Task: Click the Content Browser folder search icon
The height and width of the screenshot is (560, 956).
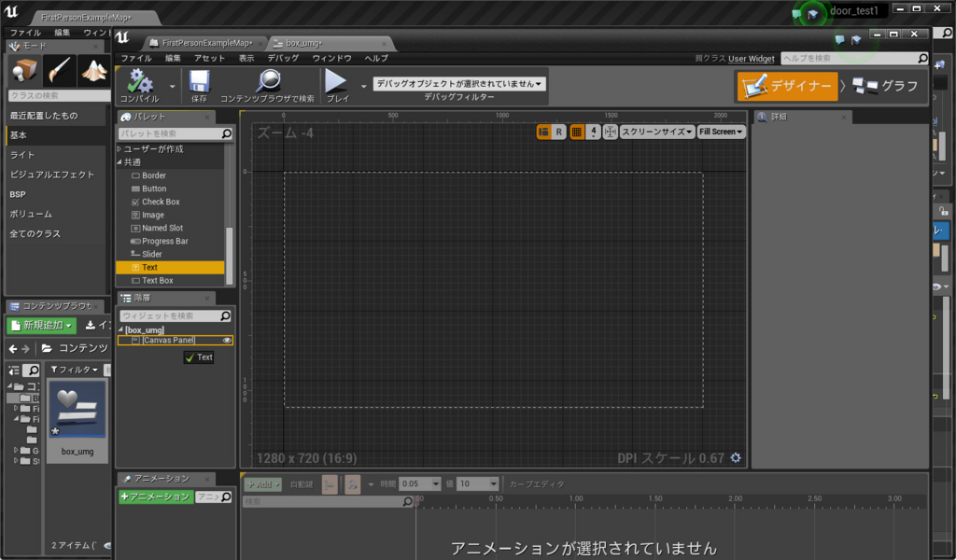Action: tap(33, 370)
